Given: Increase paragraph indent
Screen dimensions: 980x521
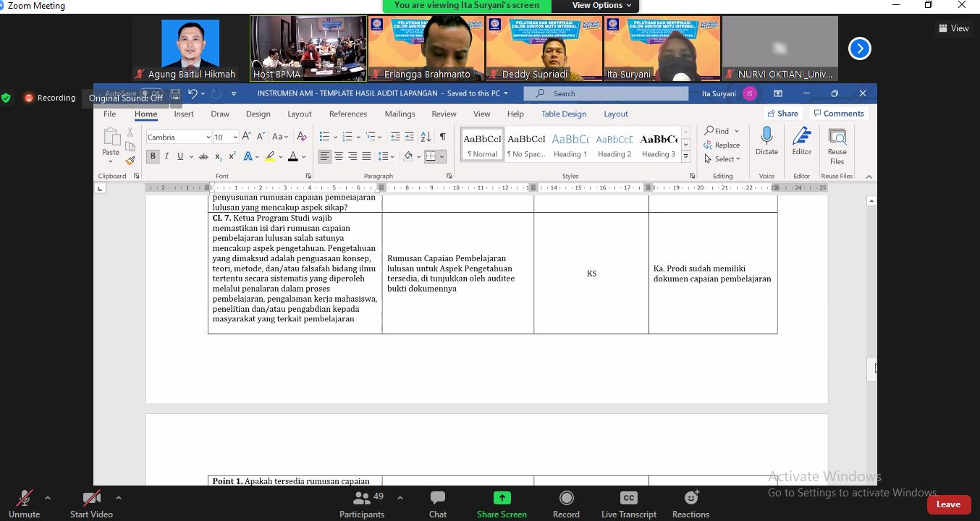Looking at the screenshot, I should [409, 136].
